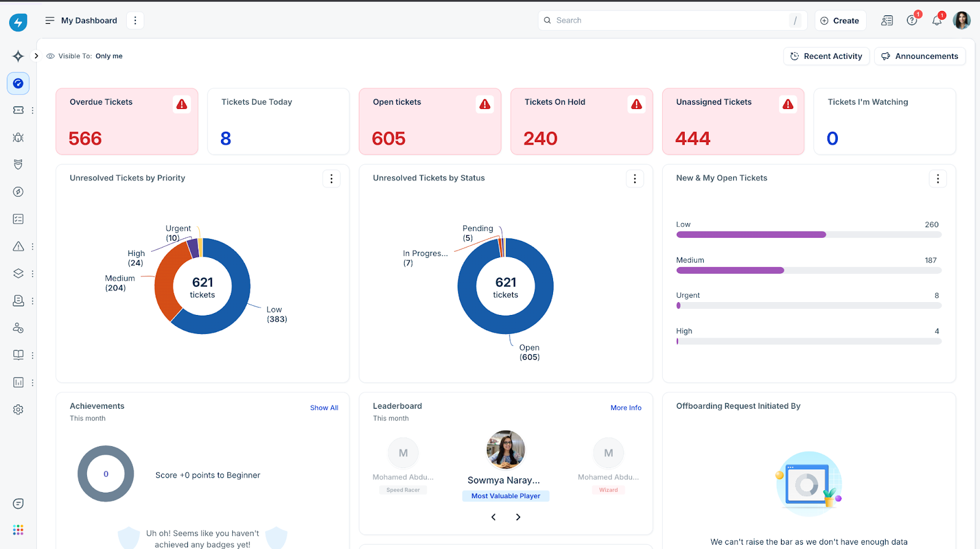Viewport: 980px width, 549px height.
Task: Open the Alerts triangle icon in sidebar
Action: pos(18,246)
